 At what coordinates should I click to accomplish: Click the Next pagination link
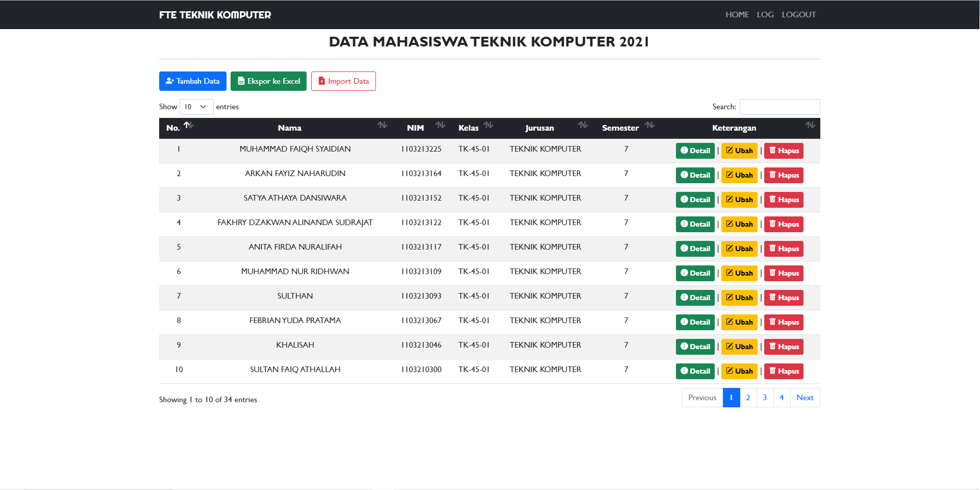point(805,398)
